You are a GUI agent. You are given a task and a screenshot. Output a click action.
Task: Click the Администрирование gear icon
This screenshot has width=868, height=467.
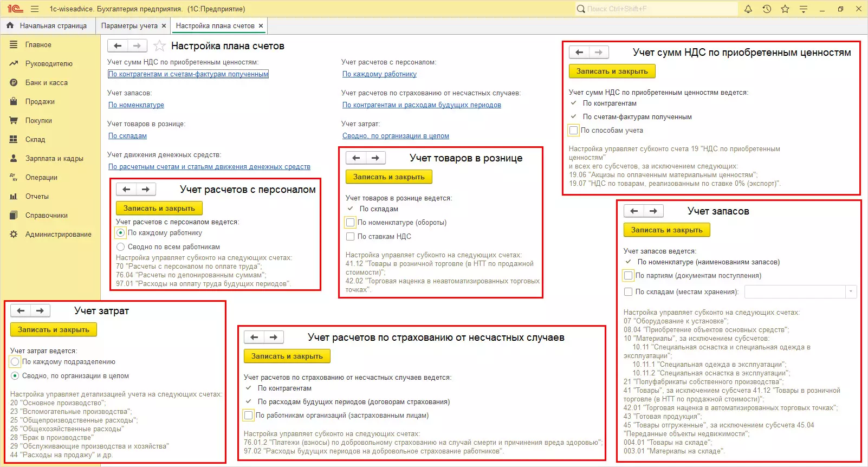tap(14, 234)
